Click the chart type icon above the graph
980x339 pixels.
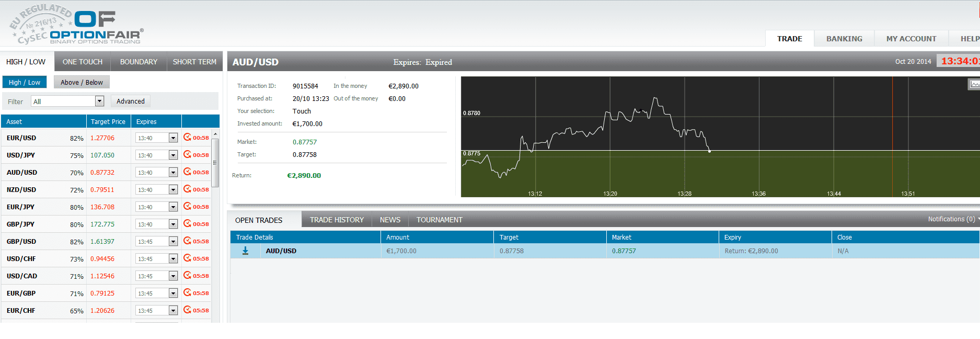coord(974,84)
